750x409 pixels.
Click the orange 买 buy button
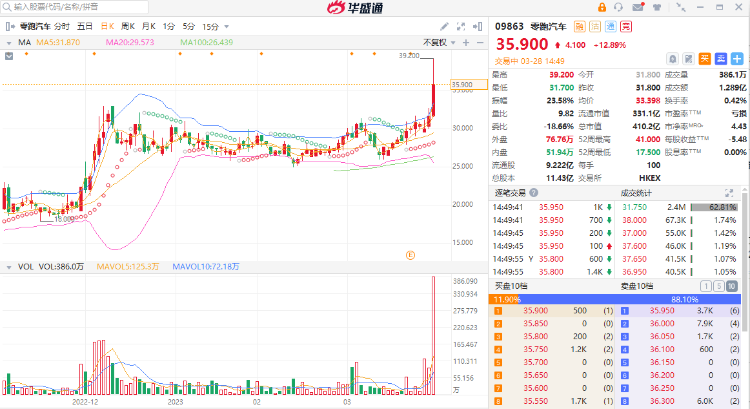coord(705,59)
